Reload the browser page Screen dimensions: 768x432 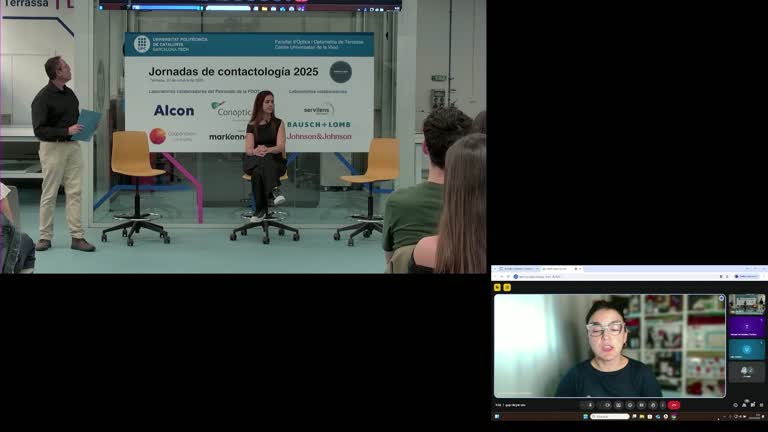(508, 277)
